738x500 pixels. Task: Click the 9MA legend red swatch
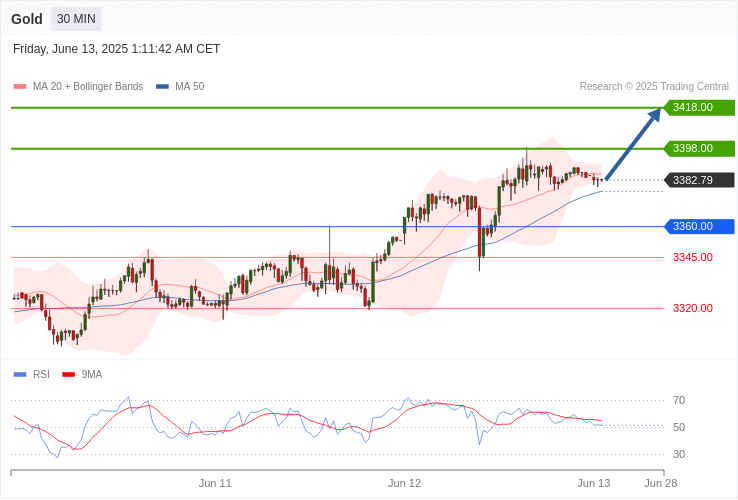69,375
